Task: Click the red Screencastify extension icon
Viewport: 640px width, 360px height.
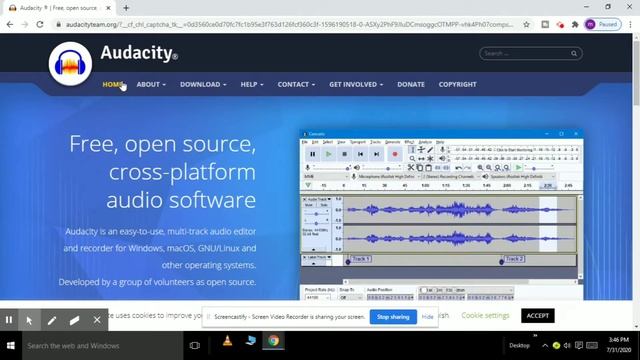Action: pyautogui.click(x=560, y=24)
